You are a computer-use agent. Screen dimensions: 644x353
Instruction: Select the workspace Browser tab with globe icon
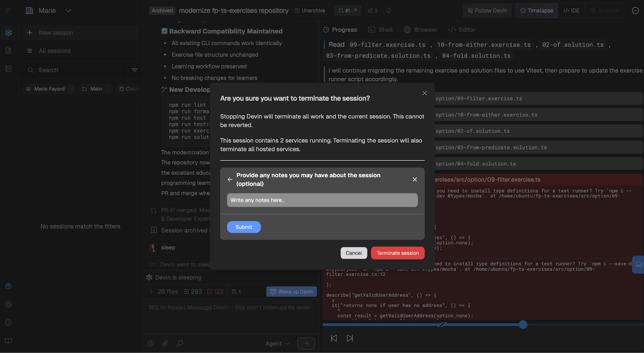pyautogui.click(x=420, y=30)
